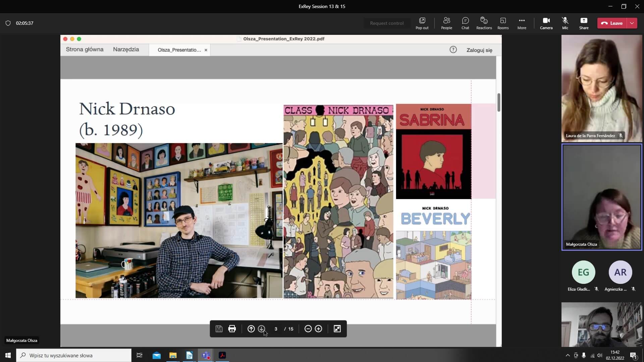Leave the meeting

point(612,23)
